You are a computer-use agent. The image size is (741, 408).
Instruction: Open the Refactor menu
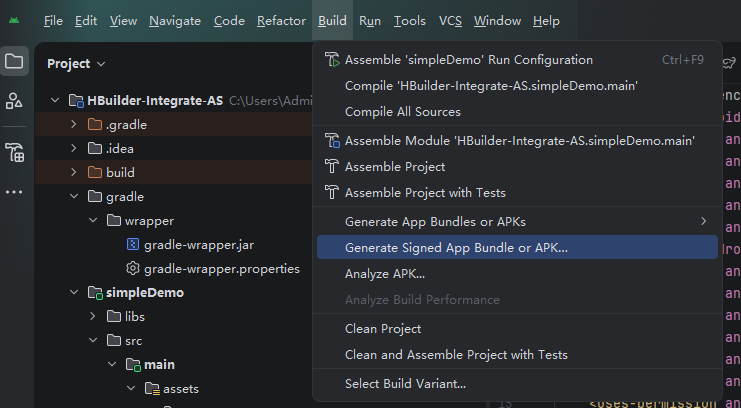(x=281, y=21)
